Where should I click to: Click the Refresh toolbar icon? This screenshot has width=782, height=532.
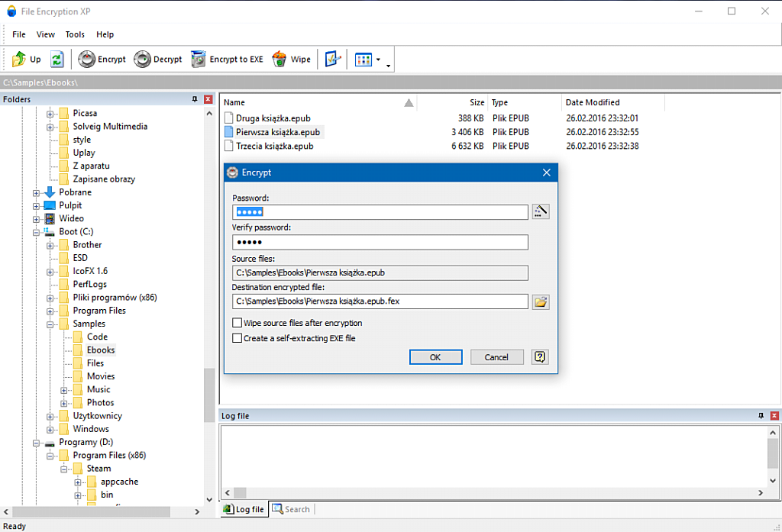coord(57,60)
